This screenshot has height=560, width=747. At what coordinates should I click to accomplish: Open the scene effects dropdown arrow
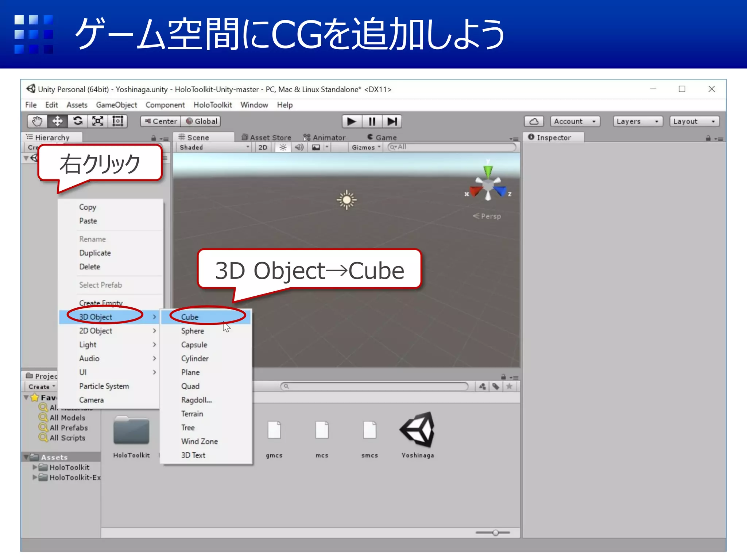(x=327, y=147)
